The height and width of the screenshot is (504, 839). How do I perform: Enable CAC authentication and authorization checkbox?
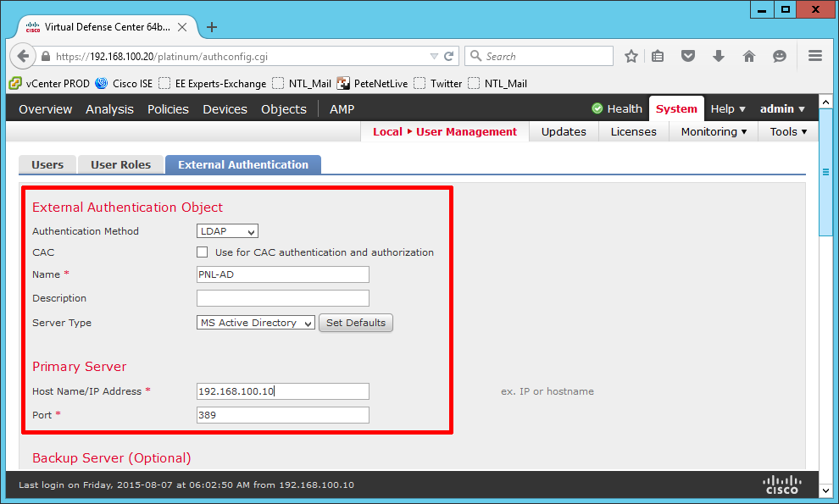[x=203, y=252]
